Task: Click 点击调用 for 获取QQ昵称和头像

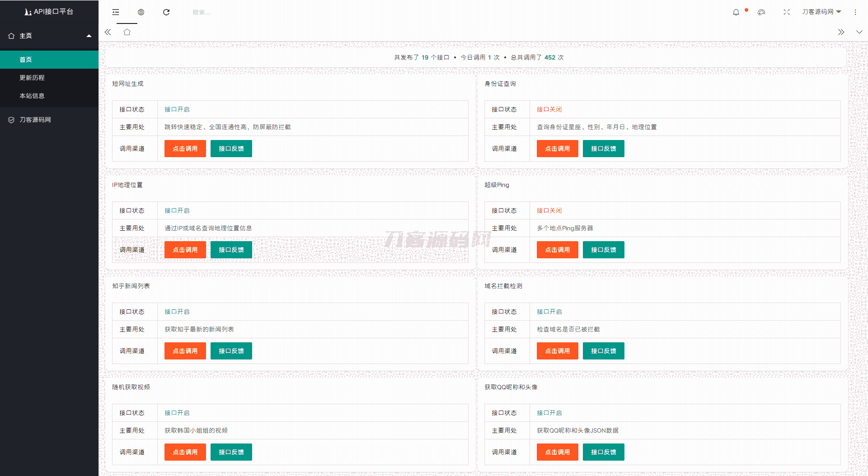Action: (558, 452)
